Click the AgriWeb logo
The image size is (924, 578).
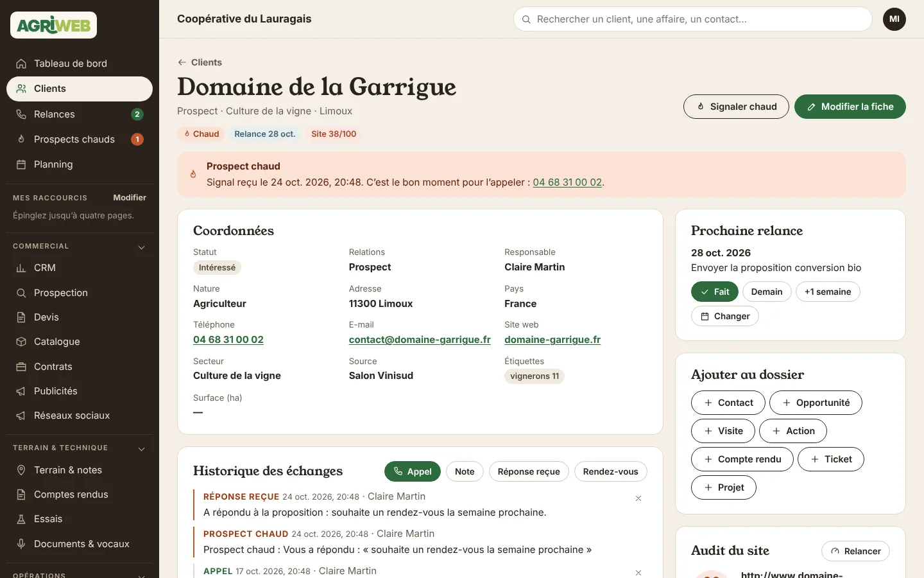[54, 26]
